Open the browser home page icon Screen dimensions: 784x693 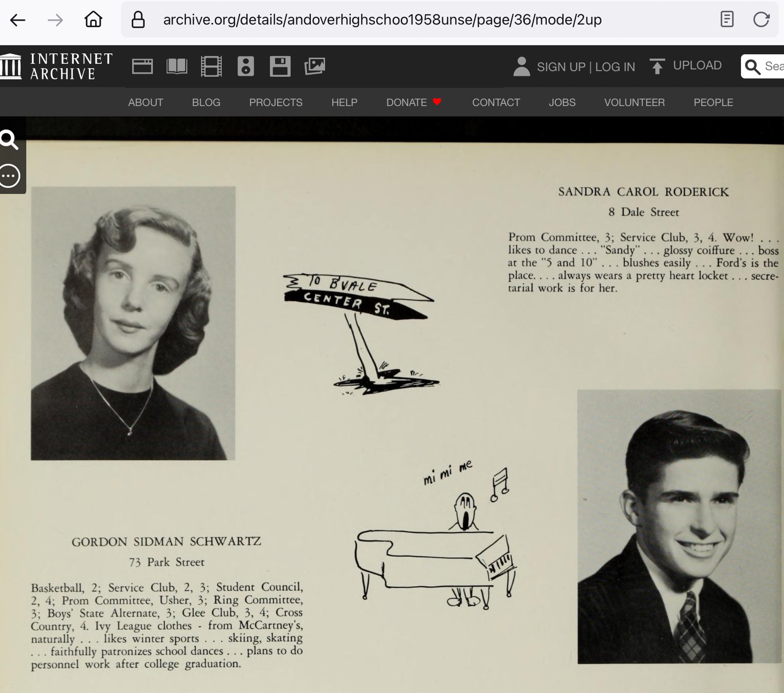[x=93, y=19]
